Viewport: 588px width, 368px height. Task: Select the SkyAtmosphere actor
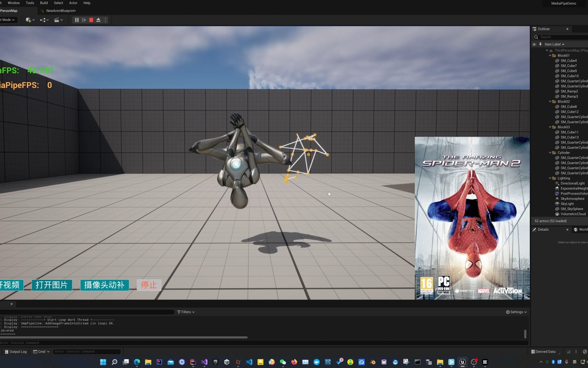(572, 199)
